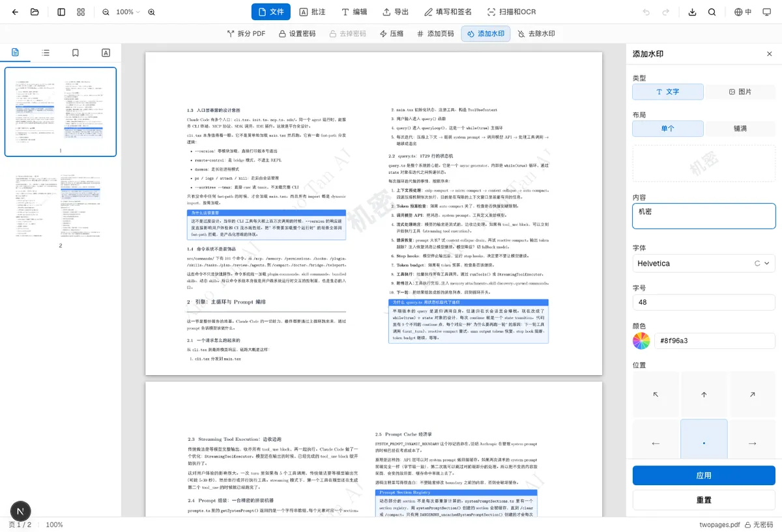Click the undo arrow icon

[646, 12]
